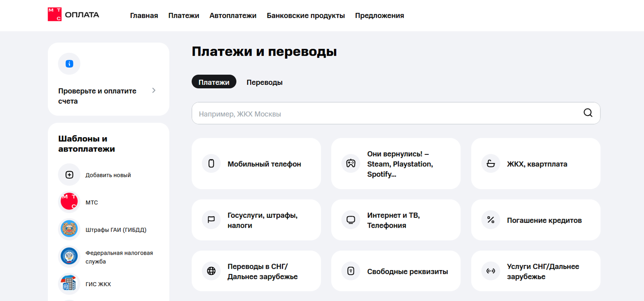Switch to the Переводы tab
This screenshot has width=644, height=301.
point(264,82)
